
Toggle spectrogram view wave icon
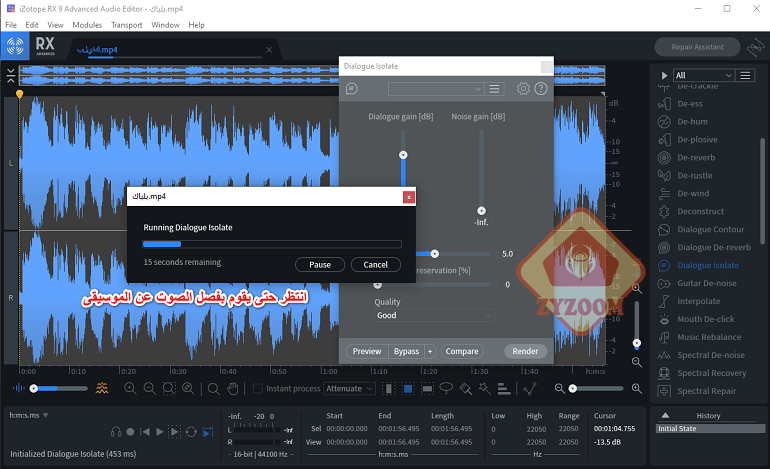tap(102, 388)
